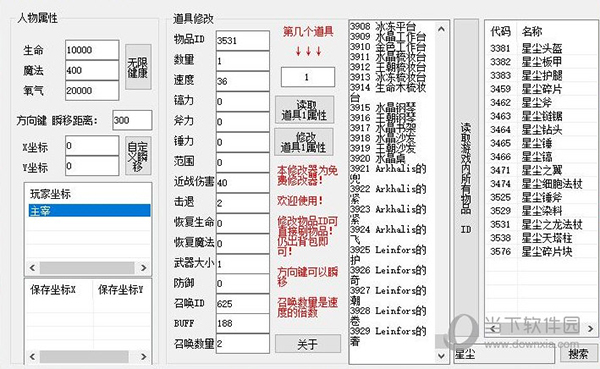Select row 3381 星尘头盔
Viewport: 600px width, 369px height.
541,49
